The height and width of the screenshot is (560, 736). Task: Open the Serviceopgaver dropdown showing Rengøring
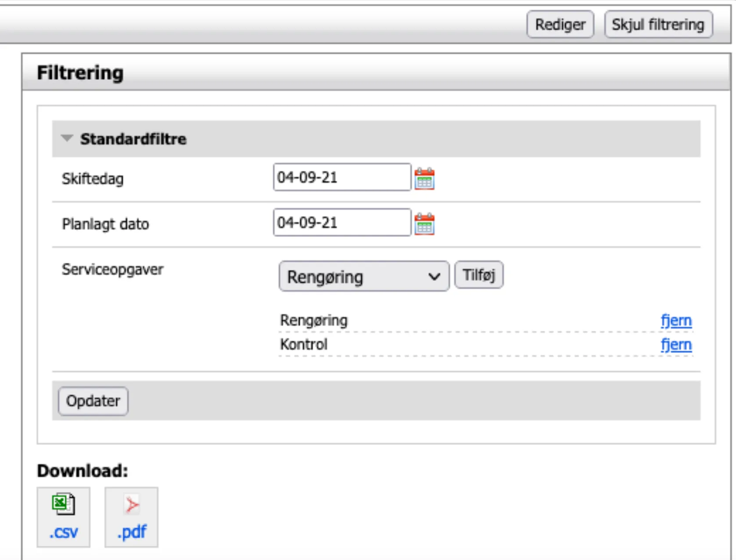pyautogui.click(x=364, y=276)
